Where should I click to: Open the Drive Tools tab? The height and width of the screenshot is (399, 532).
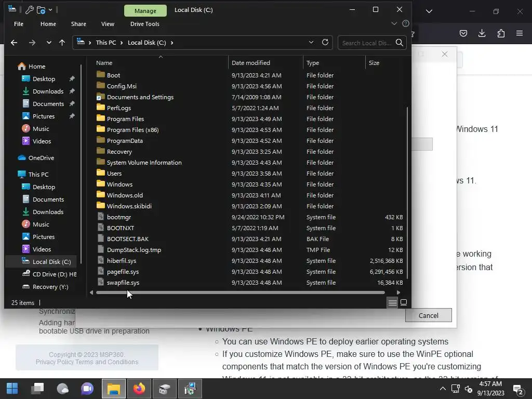145,24
